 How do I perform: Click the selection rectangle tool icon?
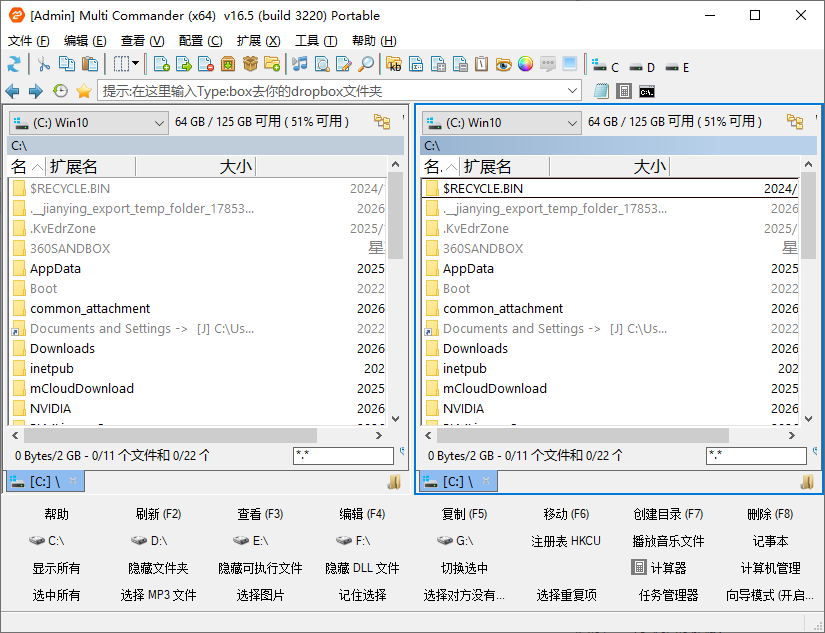[x=121, y=64]
